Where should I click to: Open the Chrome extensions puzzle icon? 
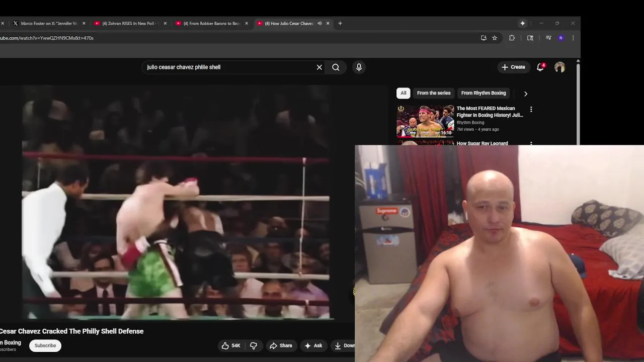(512, 38)
